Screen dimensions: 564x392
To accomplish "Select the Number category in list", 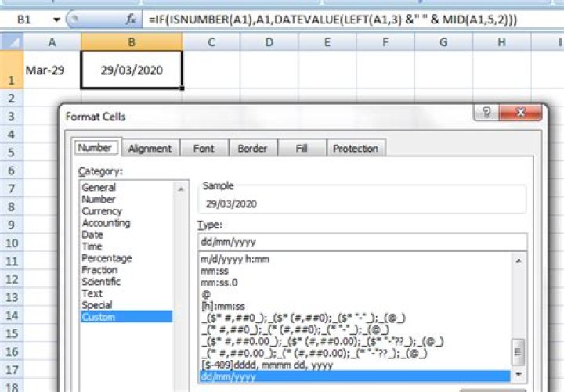I will tap(126, 199).
